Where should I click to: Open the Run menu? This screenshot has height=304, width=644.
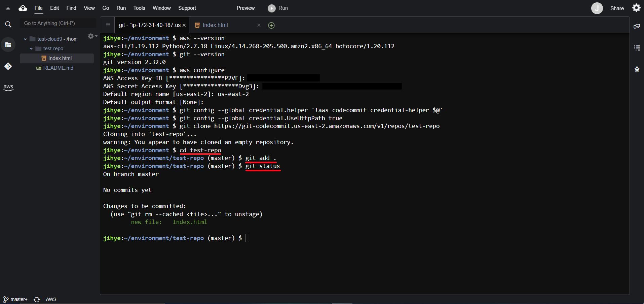tap(121, 8)
